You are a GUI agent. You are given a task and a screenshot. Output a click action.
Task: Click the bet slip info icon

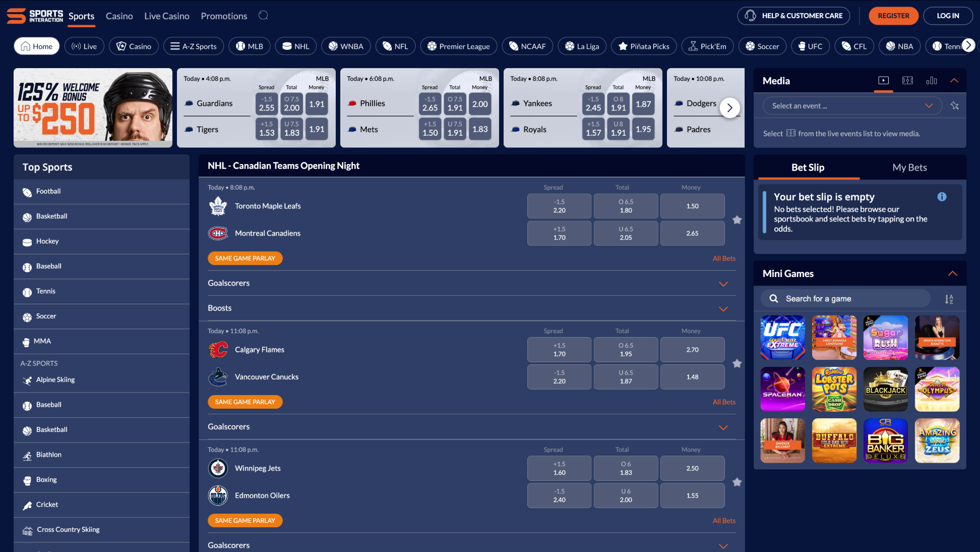point(942,197)
